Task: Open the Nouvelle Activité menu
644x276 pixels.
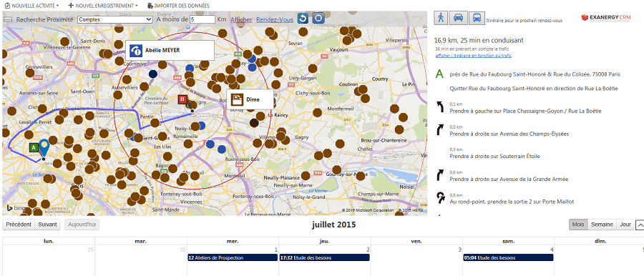Action: 31,6
